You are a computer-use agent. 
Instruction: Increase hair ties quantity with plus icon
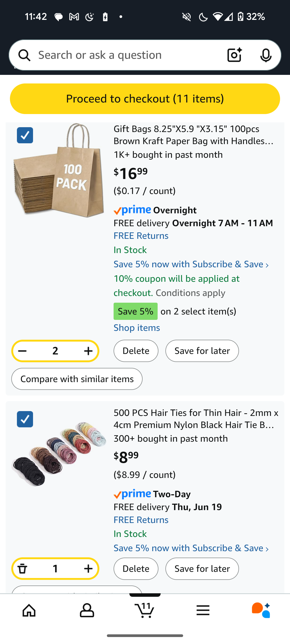coord(88,569)
